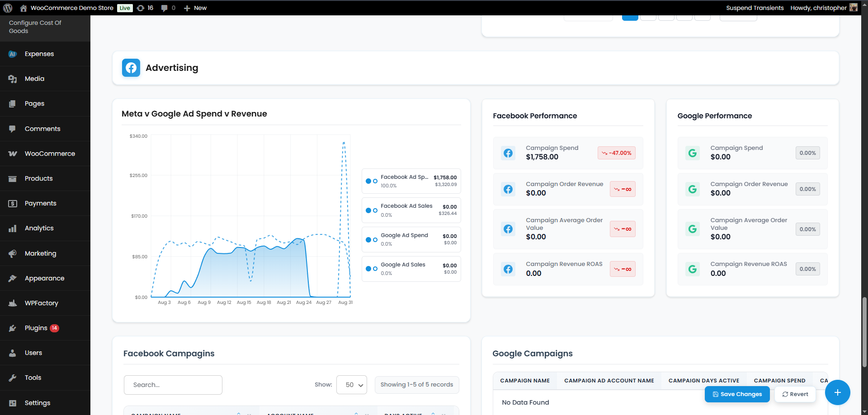Click the WordPress logo icon in admin bar

pyautogui.click(x=8, y=8)
